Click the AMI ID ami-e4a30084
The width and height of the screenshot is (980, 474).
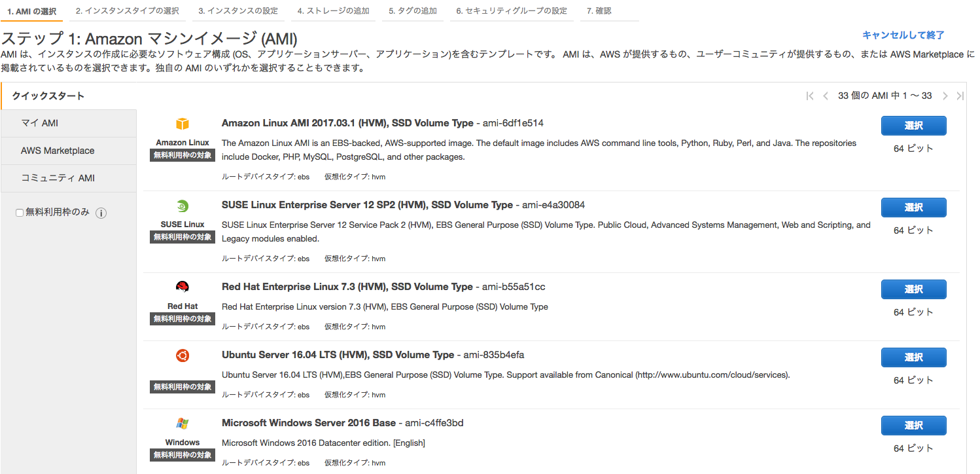click(553, 205)
